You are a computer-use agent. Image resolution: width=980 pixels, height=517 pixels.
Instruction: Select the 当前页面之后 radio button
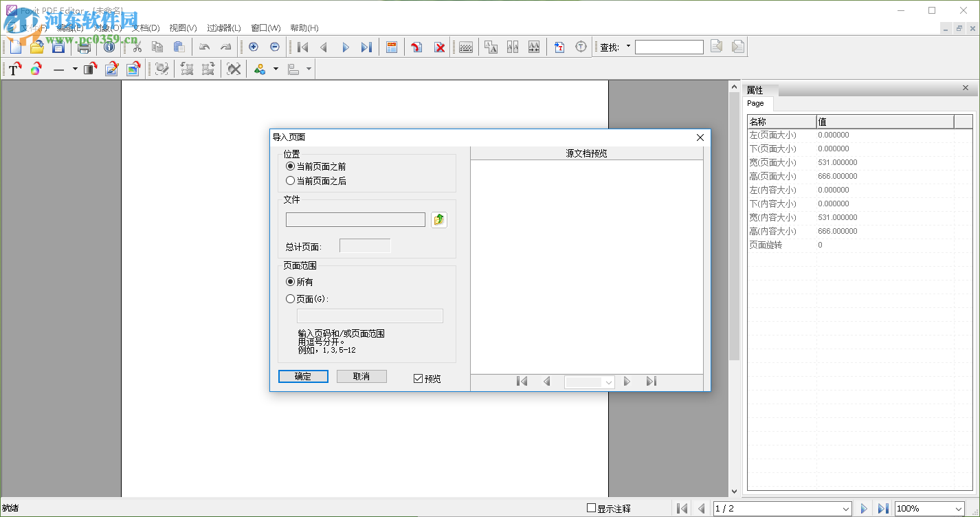pyautogui.click(x=290, y=180)
